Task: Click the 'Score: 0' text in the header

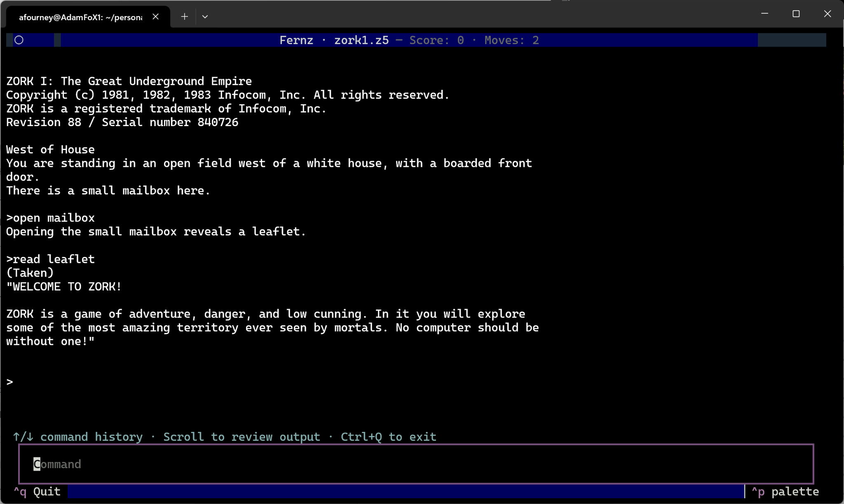Action: 436,40
